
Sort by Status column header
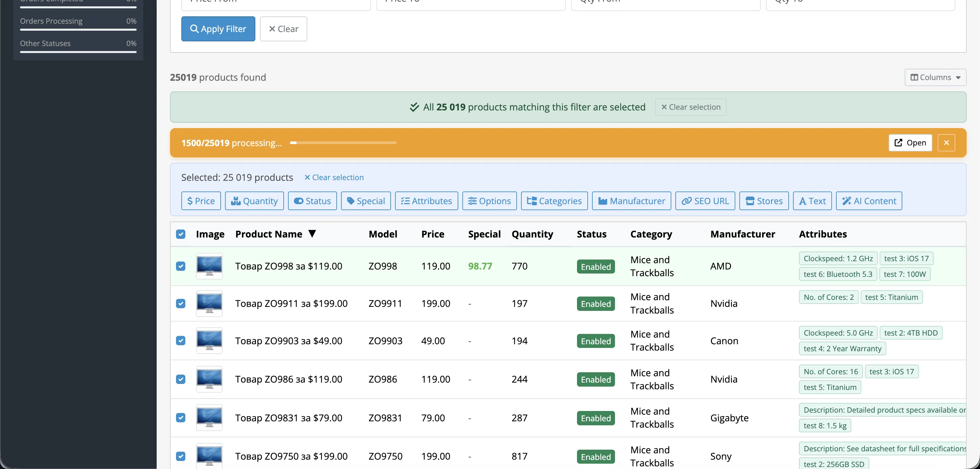click(592, 234)
